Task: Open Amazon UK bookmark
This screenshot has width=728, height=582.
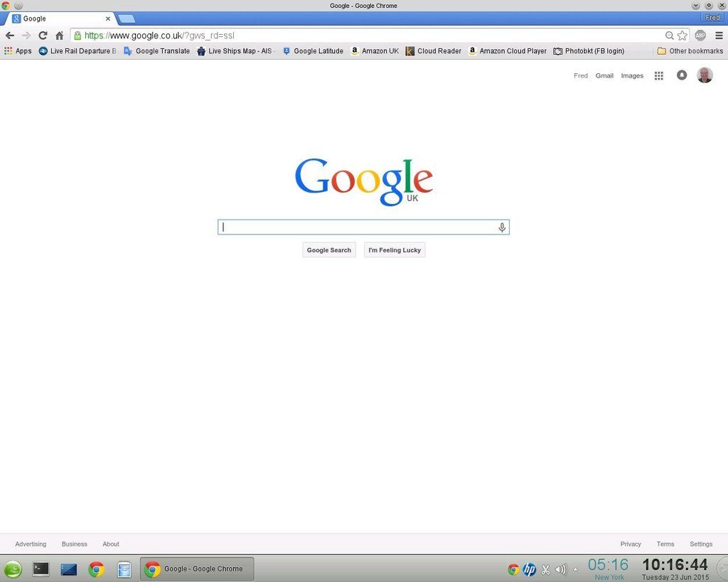Action: point(375,51)
